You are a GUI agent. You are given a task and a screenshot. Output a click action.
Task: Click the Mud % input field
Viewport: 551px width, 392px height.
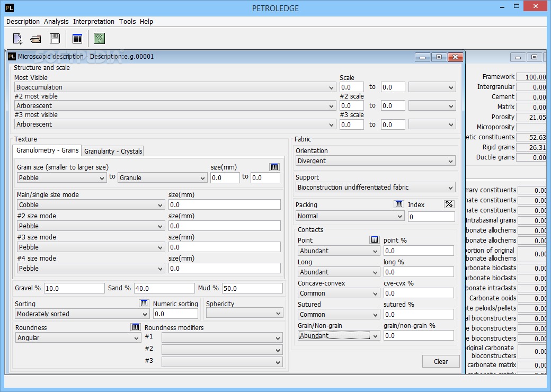252,288
